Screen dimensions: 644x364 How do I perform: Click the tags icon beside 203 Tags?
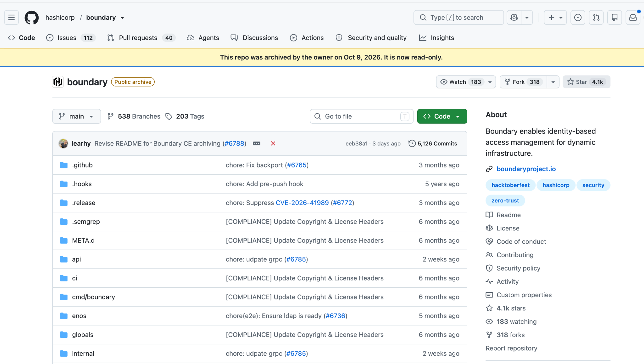[169, 117]
